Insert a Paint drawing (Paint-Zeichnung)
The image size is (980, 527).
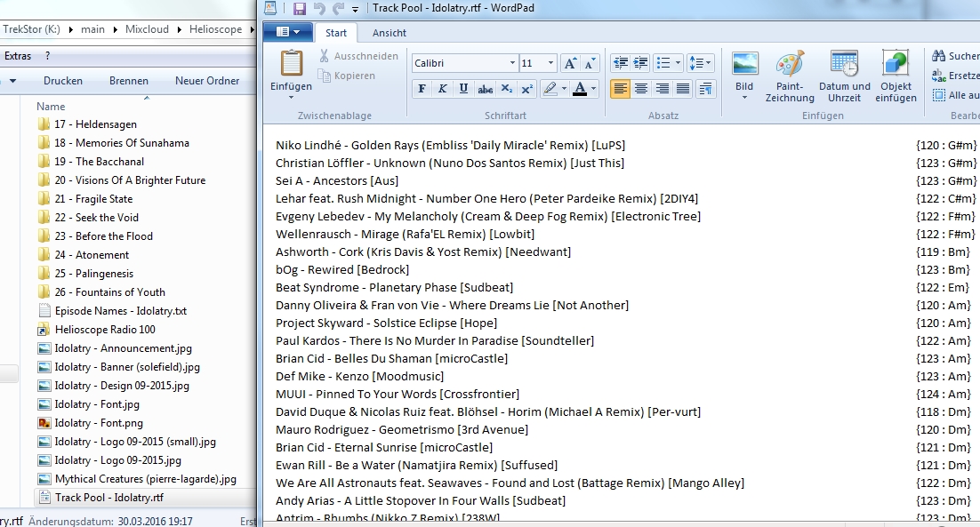789,76
